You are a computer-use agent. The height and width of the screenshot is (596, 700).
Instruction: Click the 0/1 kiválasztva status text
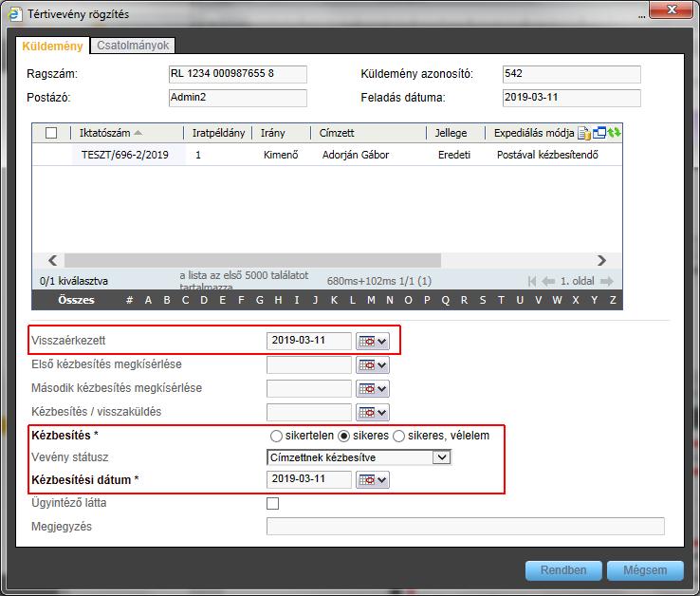(74, 281)
